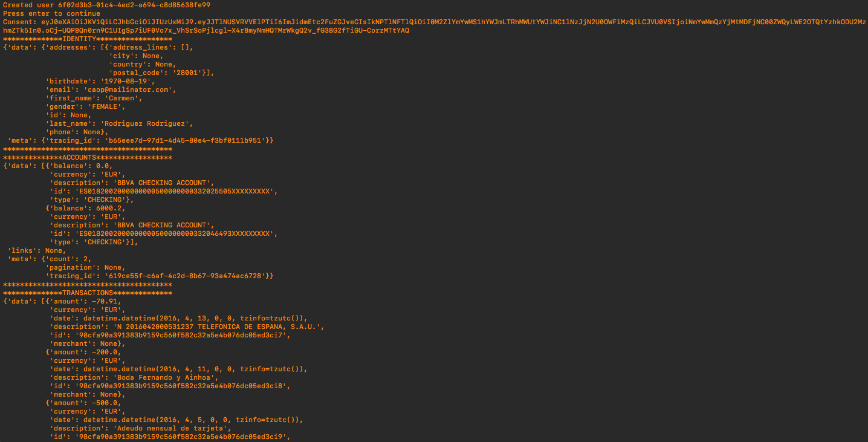Click account id ending 332025505XXXXXXXXX

point(175,191)
